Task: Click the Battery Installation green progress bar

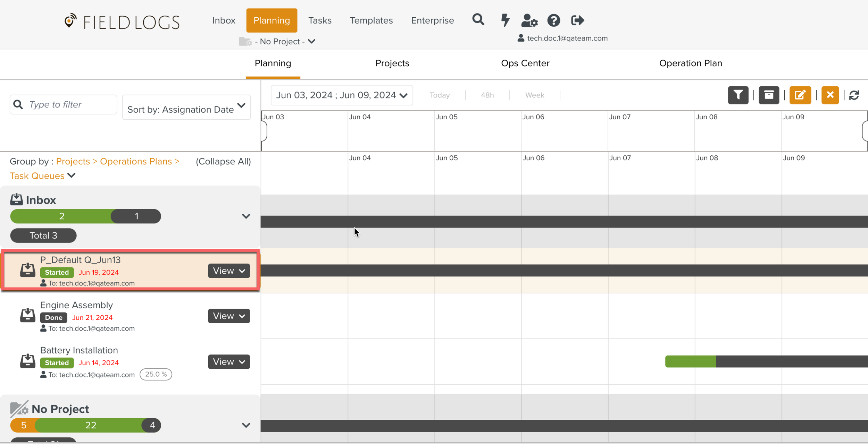Action: click(690, 361)
